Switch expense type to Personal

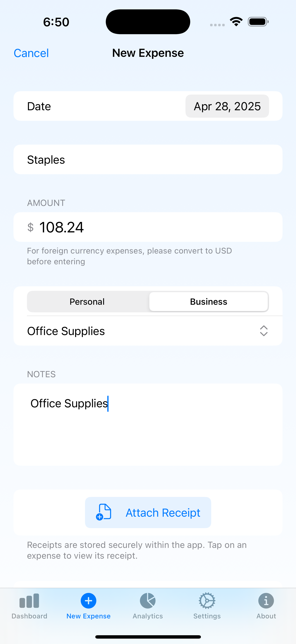pos(87,302)
